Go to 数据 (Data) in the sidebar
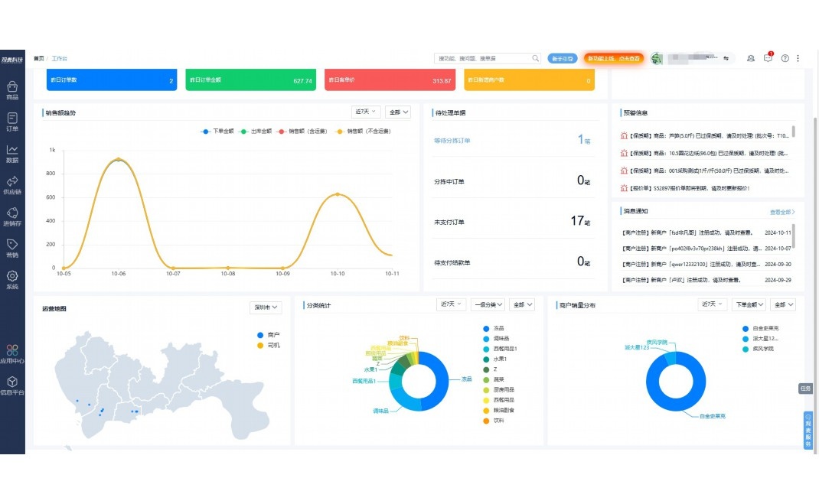Viewport: 819px width, 504px height. pos(12,154)
